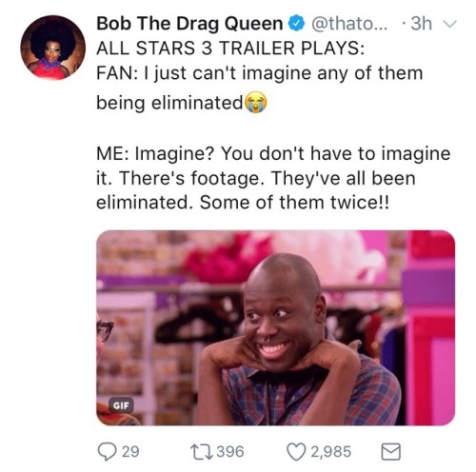The image size is (476, 472).
Task: Play the GIF of the smiling man
Action: point(275,327)
